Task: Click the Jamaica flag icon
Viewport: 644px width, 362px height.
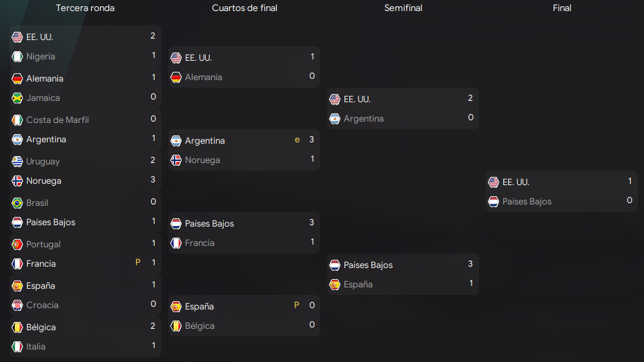Action: [x=17, y=98]
